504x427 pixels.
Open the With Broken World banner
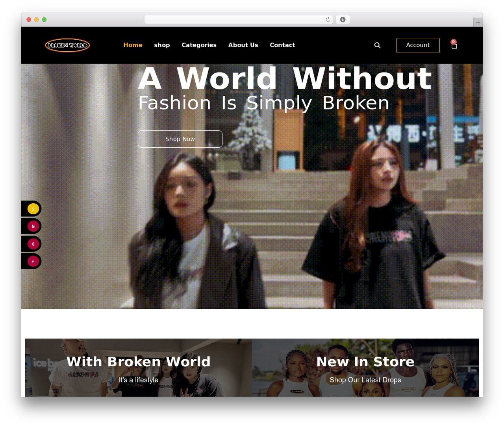[139, 368]
